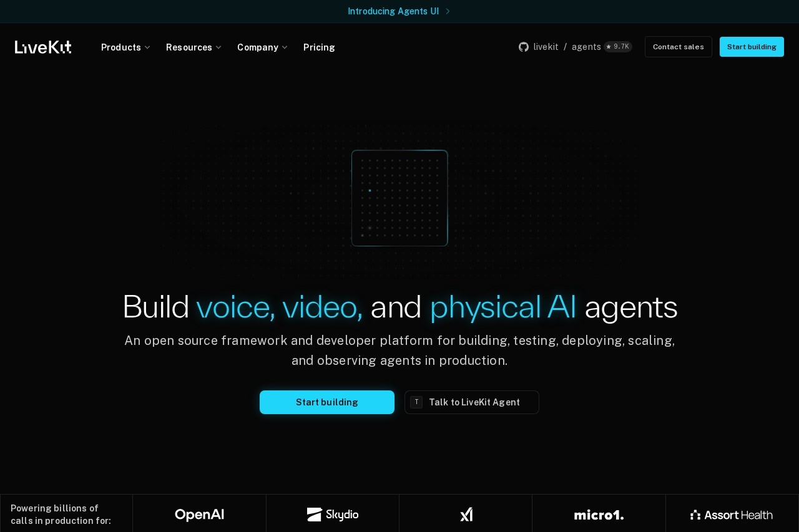
Task: Open the Products navigation menu
Action: coord(125,47)
